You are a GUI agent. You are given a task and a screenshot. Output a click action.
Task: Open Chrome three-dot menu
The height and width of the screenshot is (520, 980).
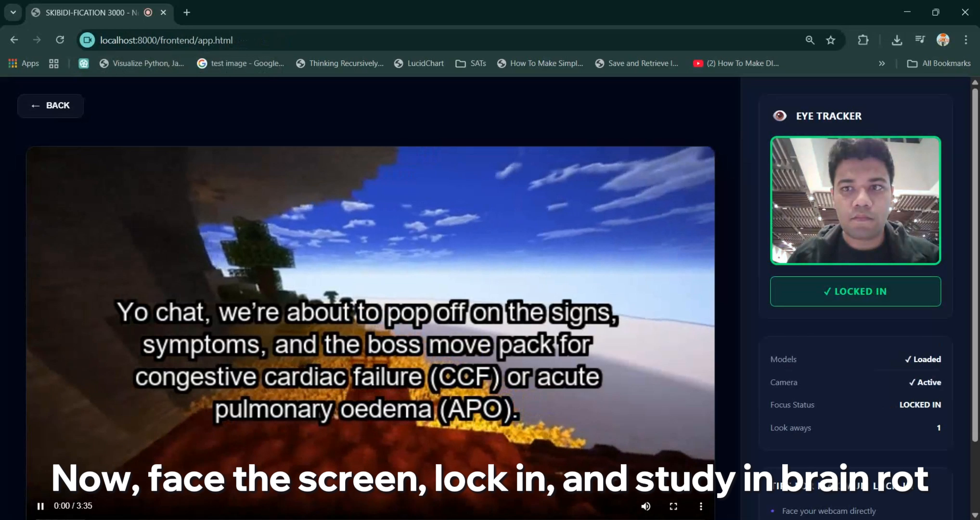point(966,40)
